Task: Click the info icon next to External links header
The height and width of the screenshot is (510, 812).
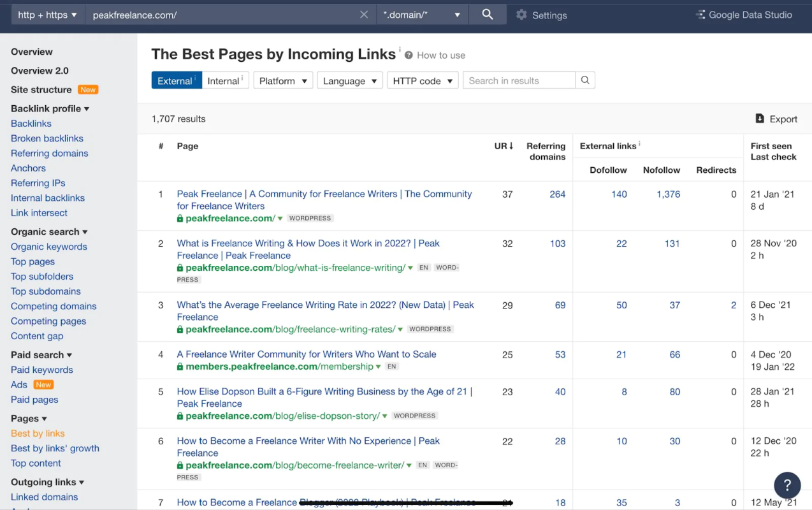Action: (x=639, y=144)
